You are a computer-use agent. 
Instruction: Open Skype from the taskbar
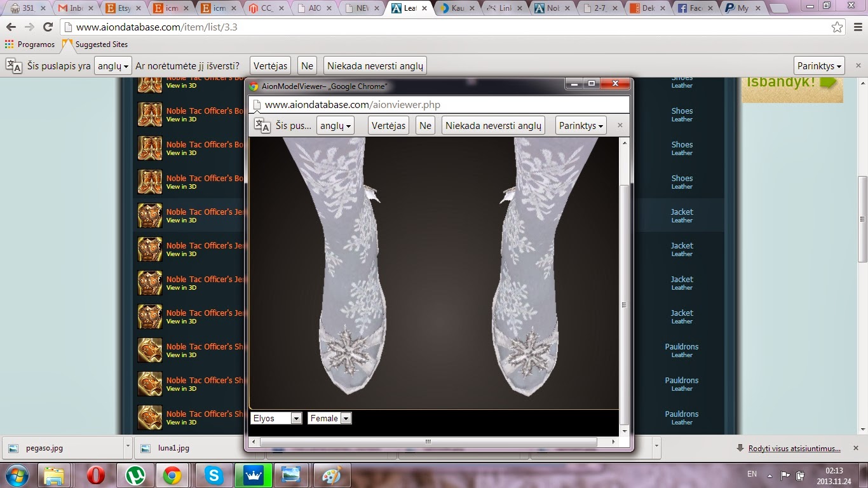214,475
